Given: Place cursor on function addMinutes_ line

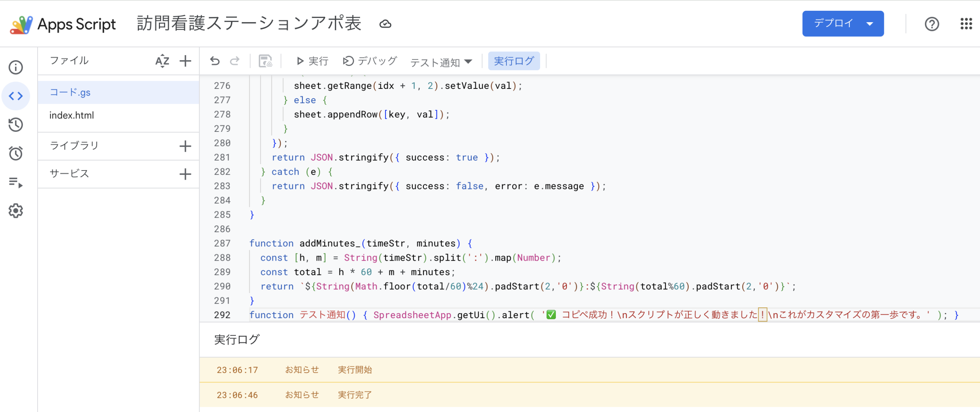Looking at the screenshot, I should click(x=361, y=243).
